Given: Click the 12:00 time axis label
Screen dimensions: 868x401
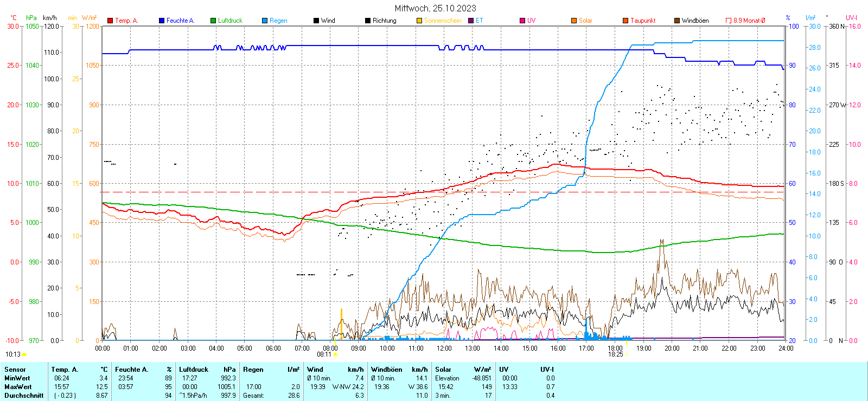Looking at the screenshot, I should click(x=444, y=348).
